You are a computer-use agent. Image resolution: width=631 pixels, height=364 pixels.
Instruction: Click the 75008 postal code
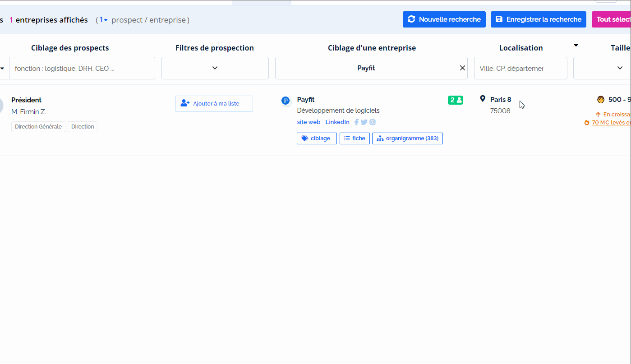click(500, 111)
